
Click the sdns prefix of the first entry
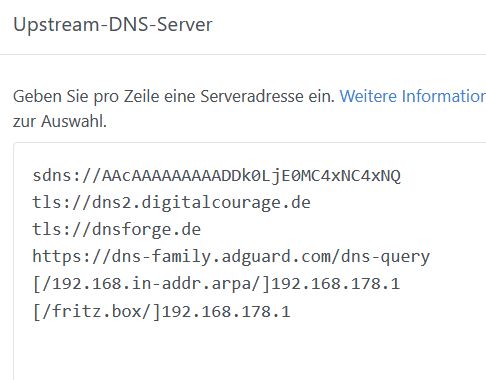[x=52, y=175]
